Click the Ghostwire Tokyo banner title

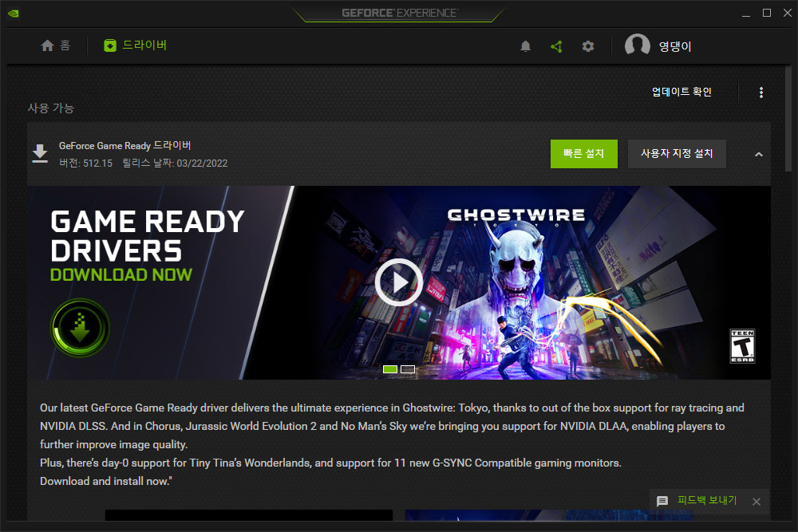point(516,216)
